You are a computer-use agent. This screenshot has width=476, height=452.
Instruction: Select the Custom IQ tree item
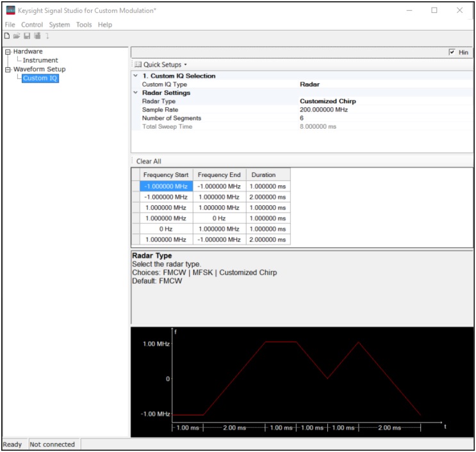(40, 78)
